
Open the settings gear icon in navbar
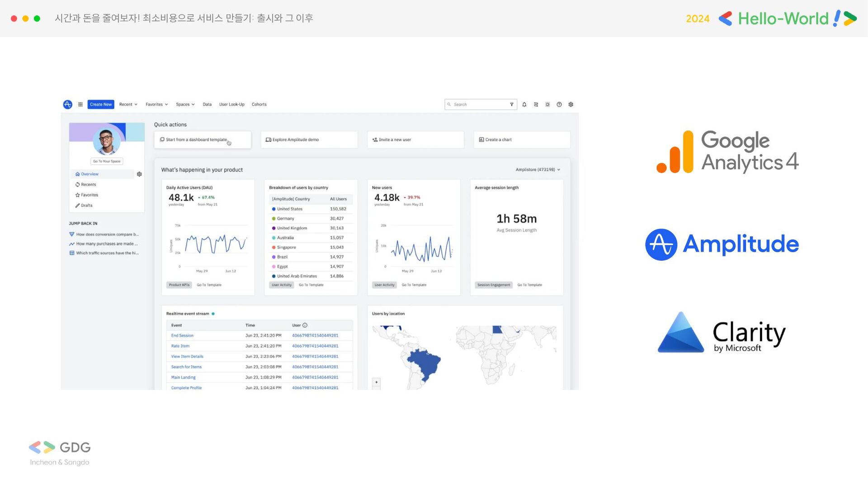tap(571, 104)
